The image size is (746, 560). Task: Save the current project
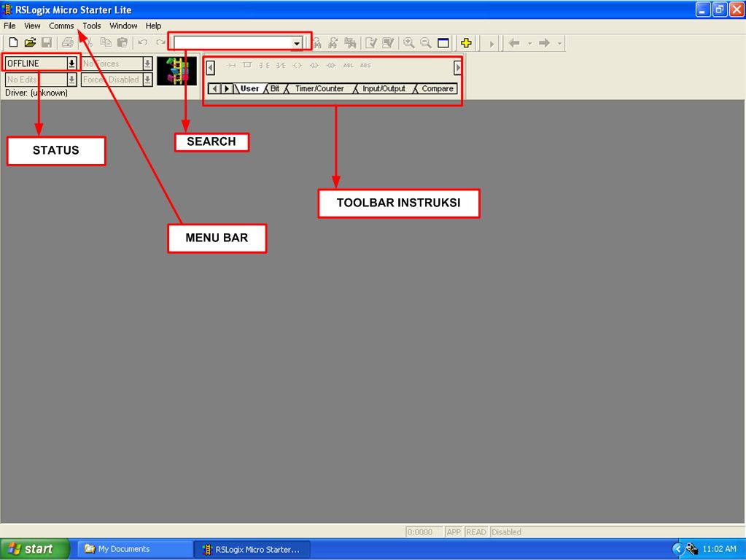point(46,42)
